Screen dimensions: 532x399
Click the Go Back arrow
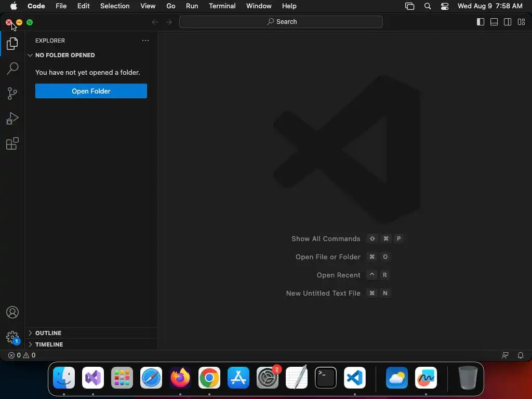coord(155,22)
